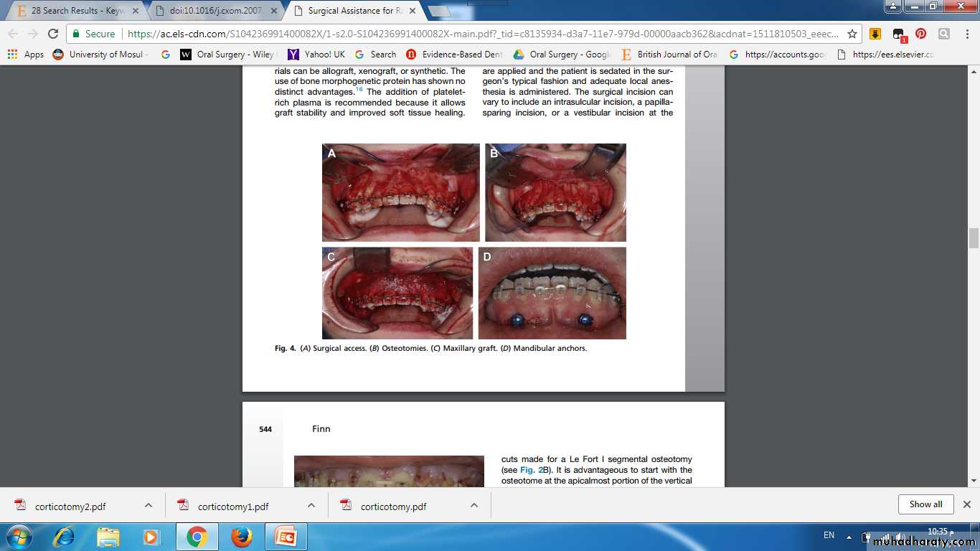Image resolution: width=980 pixels, height=551 pixels.
Task: Open the Apps shortcut in bookmarks bar
Action: pos(26,54)
